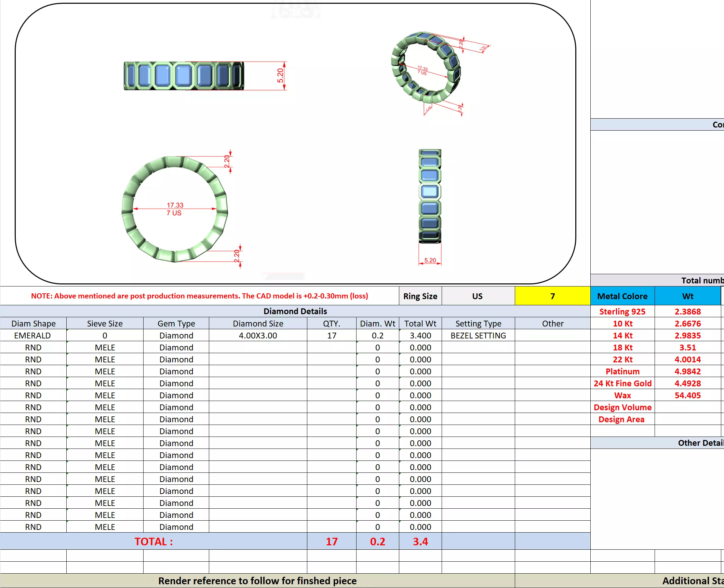724x588 pixels.
Task: Click the total weight 3.4 in totals row
Action: [420, 542]
